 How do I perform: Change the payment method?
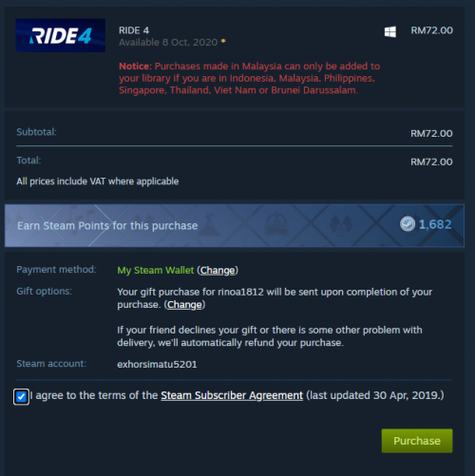(x=218, y=270)
